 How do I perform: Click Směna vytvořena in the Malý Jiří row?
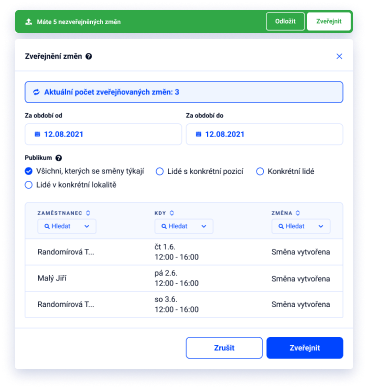[x=301, y=279]
